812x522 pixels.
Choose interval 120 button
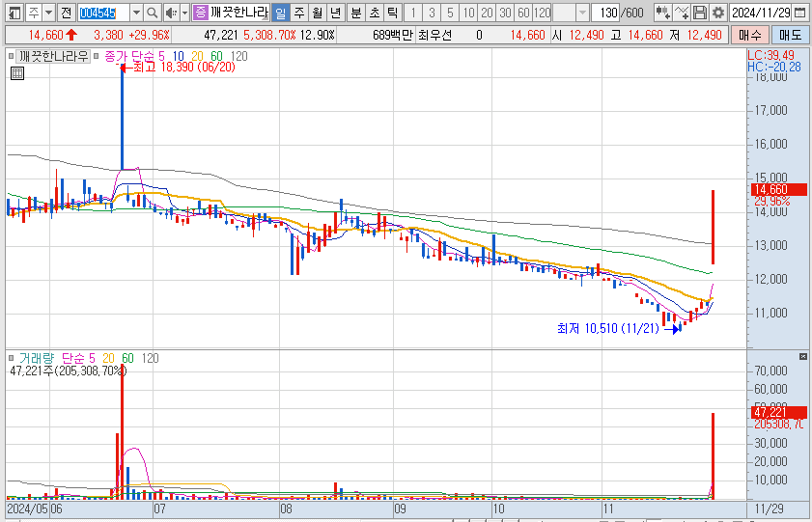coord(543,13)
